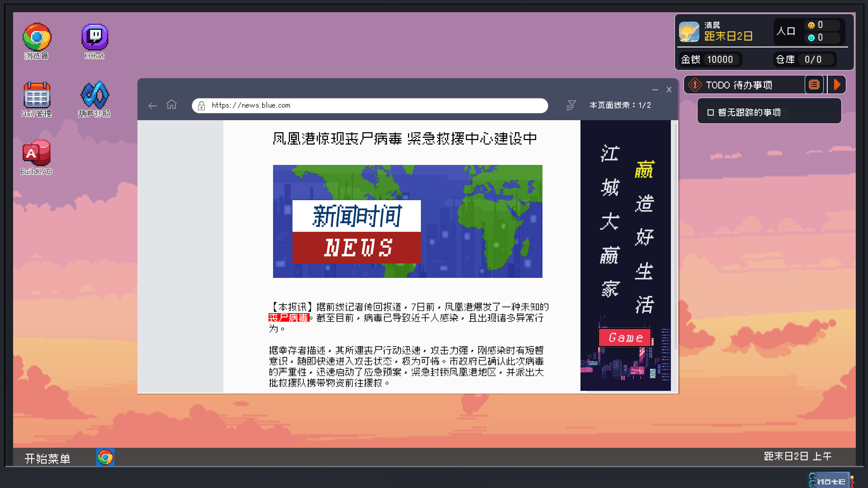Open the 浏览器 browser desktop icon
Image resolution: width=868 pixels, height=488 pixels.
point(37,41)
